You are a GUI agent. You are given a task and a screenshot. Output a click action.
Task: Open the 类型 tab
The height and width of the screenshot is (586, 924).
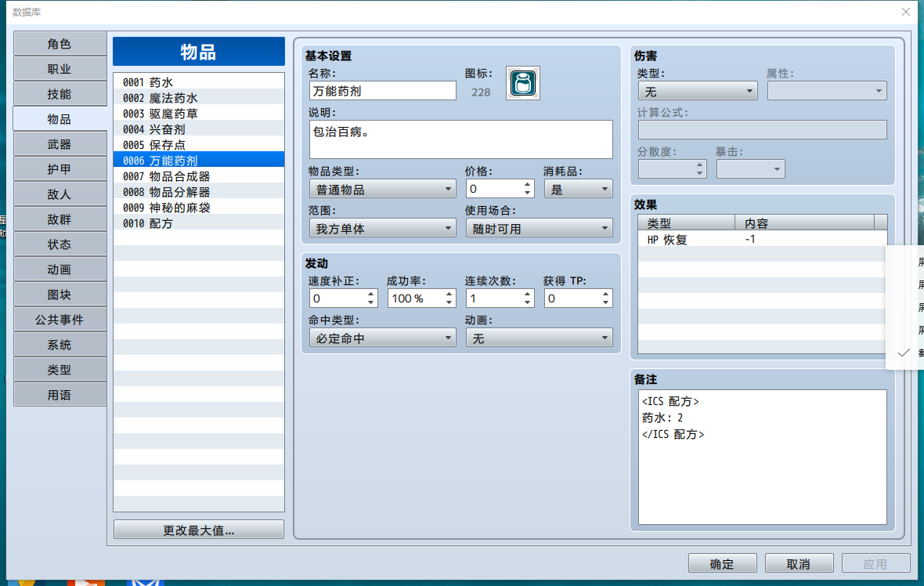tap(60, 370)
